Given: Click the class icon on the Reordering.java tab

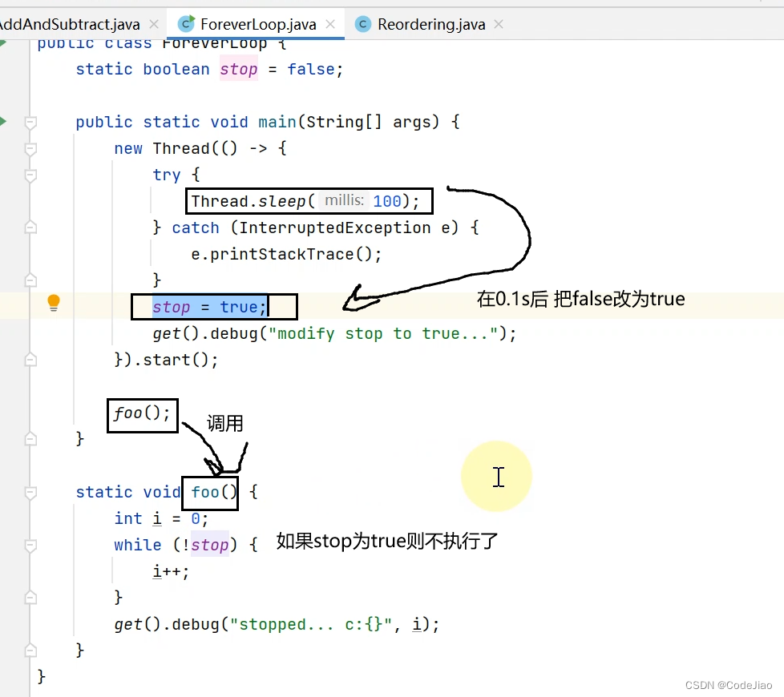Looking at the screenshot, I should (362, 24).
